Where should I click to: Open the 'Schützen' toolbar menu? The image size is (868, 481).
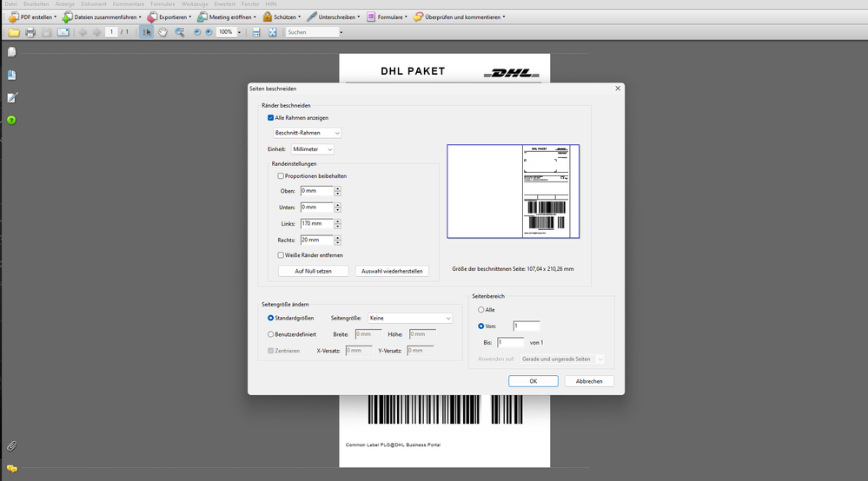[282, 16]
